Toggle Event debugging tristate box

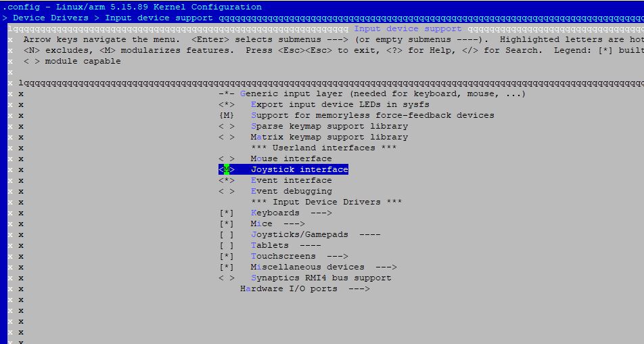pyautogui.click(x=227, y=191)
